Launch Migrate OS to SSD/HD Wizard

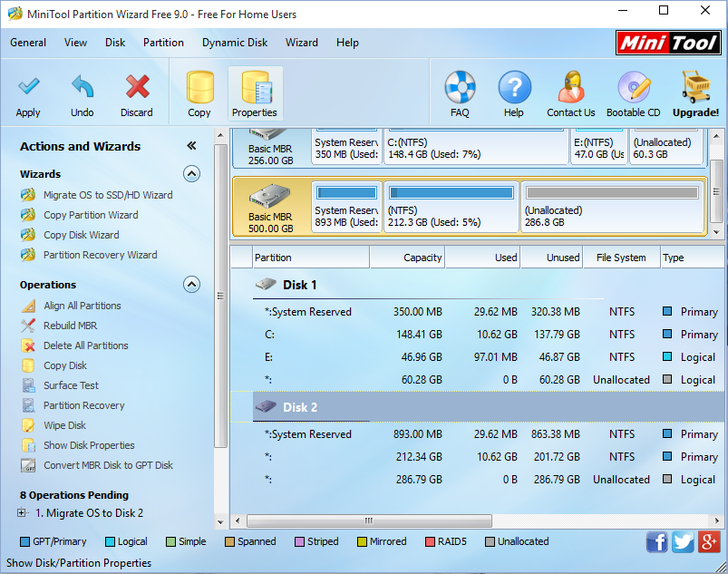click(x=108, y=195)
